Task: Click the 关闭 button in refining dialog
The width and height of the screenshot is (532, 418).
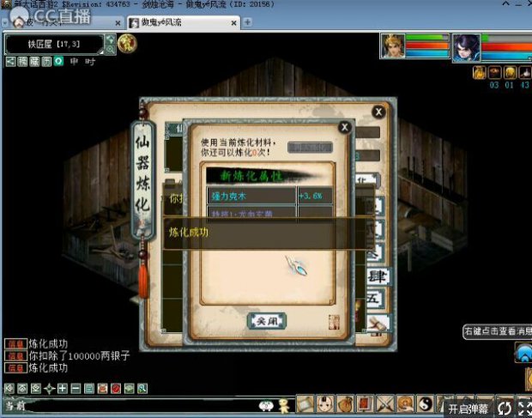Action: coord(266,320)
